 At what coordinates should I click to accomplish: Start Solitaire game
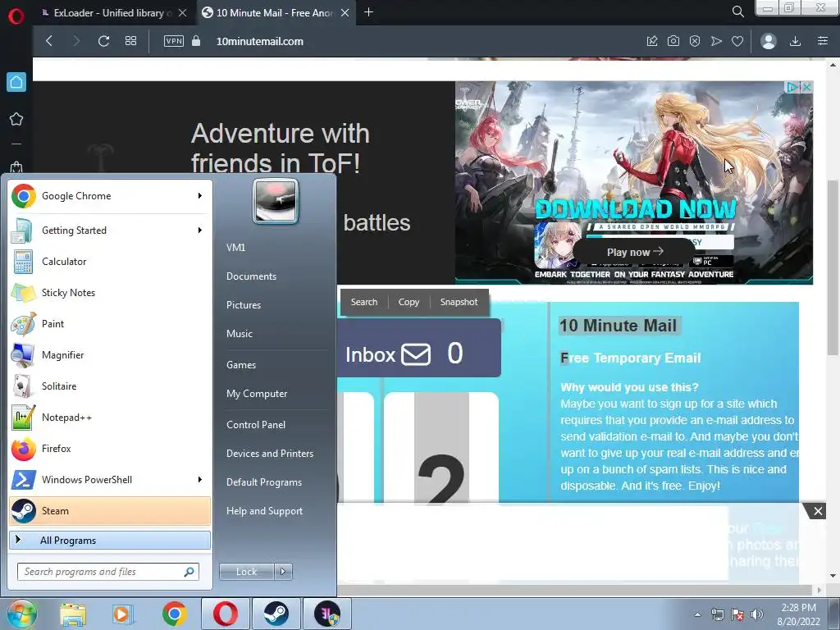[110, 386]
